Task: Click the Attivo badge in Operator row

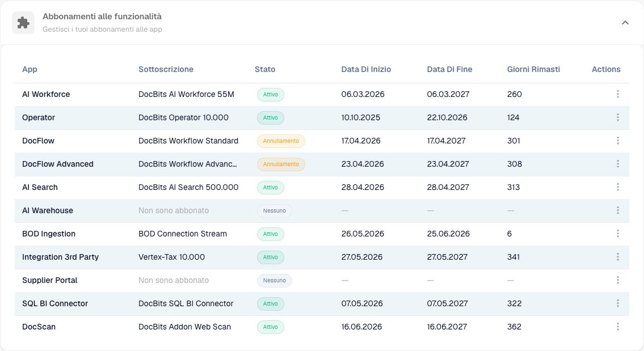Action: 270,118
